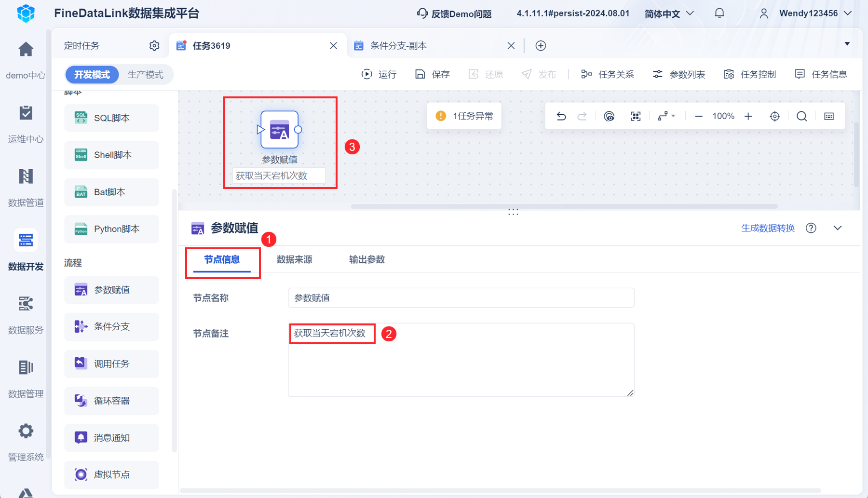Select the 循环容器 node item
Image resolution: width=868 pixels, height=498 pixels.
111,401
